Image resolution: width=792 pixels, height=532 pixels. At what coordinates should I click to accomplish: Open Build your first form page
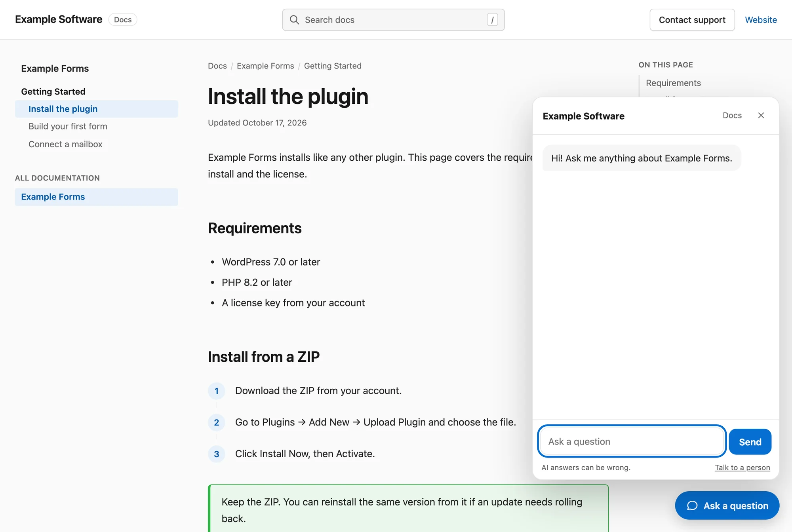(x=68, y=126)
